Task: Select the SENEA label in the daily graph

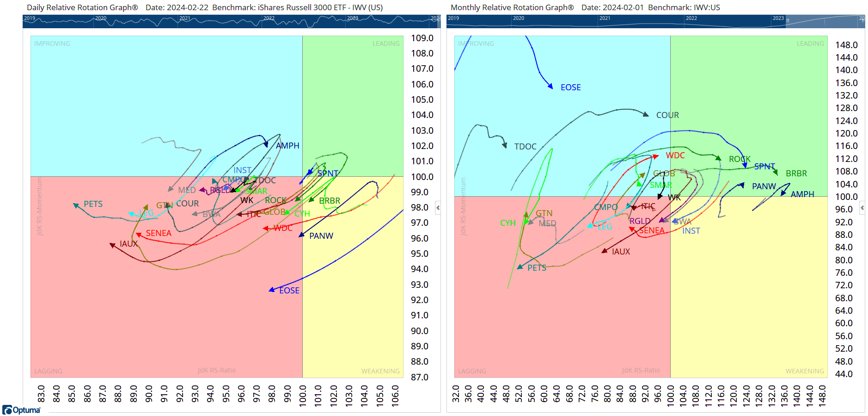Action: click(x=159, y=233)
